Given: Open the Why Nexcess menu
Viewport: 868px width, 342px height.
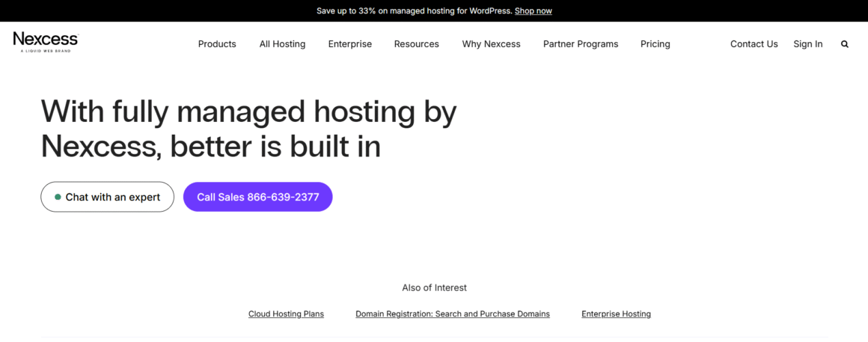Looking at the screenshot, I should click(x=491, y=44).
